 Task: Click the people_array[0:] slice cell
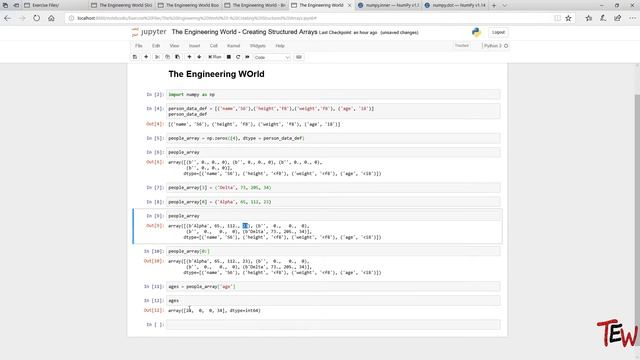[x=333, y=251]
